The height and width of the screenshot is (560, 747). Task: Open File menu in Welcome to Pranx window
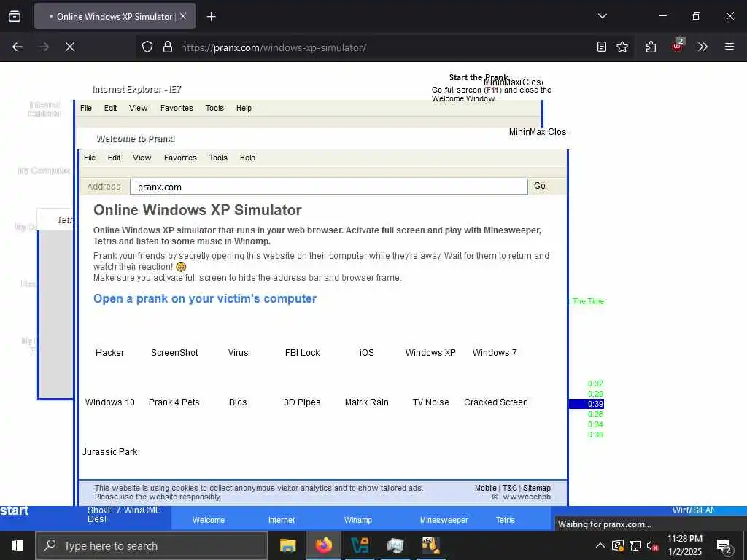pyautogui.click(x=90, y=157)
